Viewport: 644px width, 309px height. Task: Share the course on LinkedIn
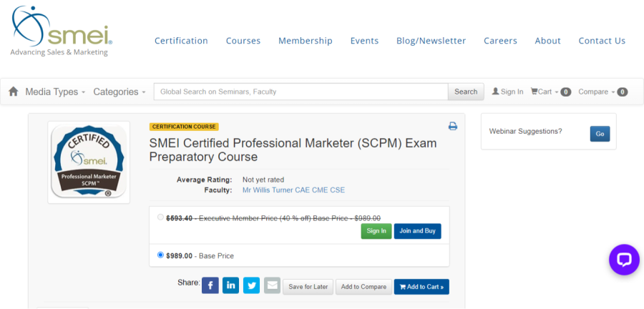pos(231,285)
